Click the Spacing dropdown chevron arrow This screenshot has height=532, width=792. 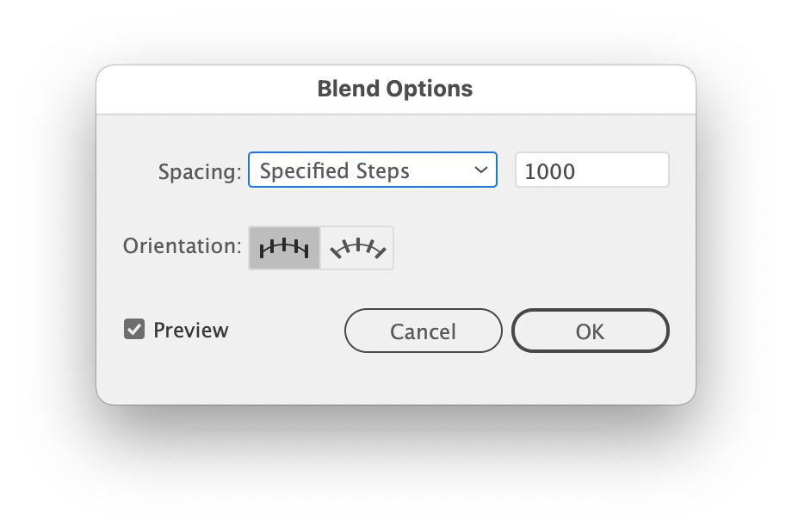[x=481, y=170]
